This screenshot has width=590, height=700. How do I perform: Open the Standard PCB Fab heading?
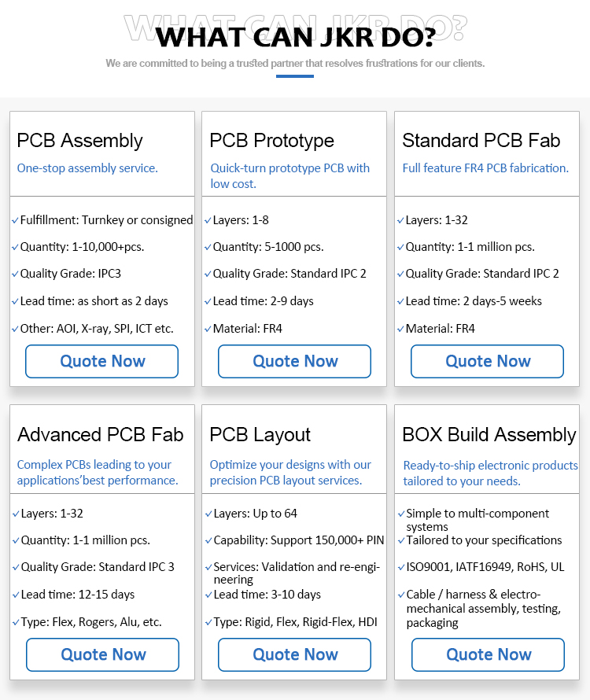(481, 141)
